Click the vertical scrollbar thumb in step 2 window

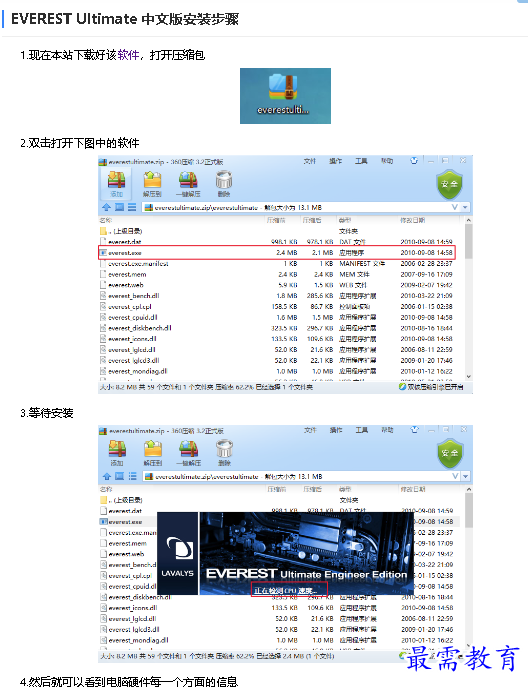(x=468, y=241)
